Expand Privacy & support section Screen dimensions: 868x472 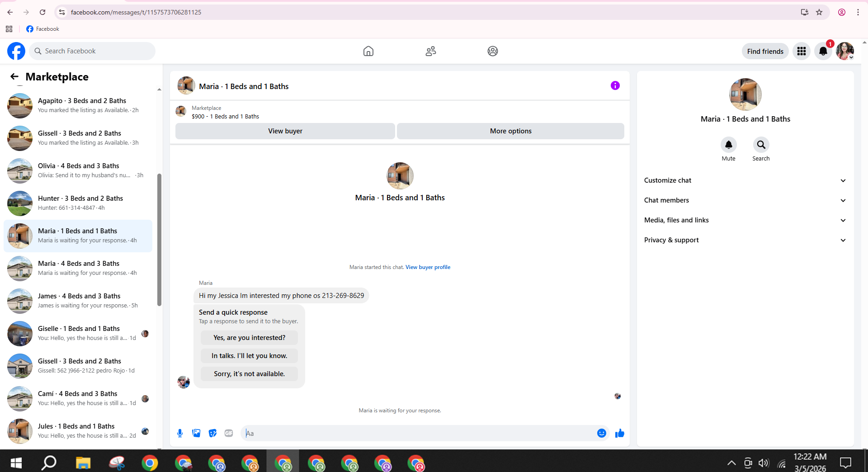click(745, 240)
